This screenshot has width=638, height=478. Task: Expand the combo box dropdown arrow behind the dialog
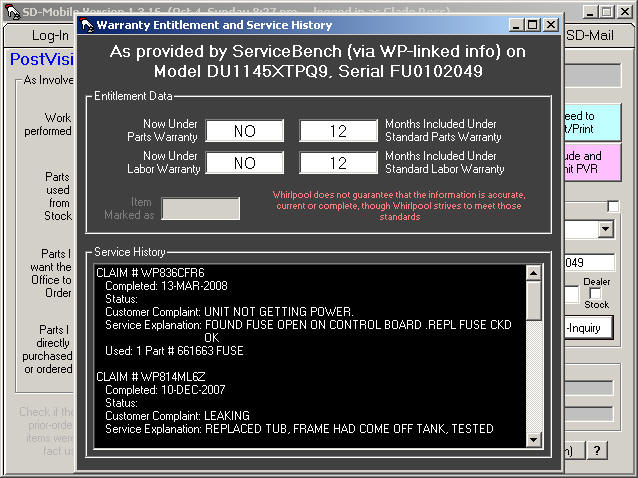point(605,230)
